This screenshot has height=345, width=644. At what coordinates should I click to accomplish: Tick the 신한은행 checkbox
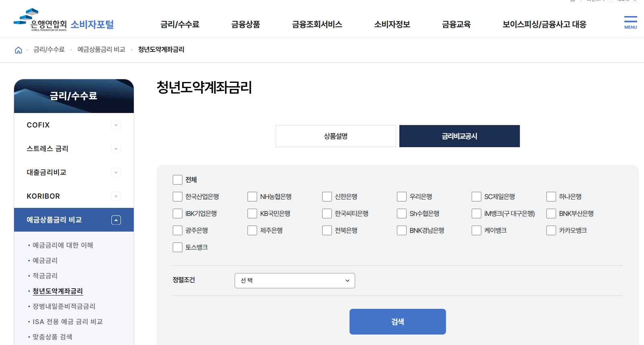pyautogui.click(x=327, y=197)
